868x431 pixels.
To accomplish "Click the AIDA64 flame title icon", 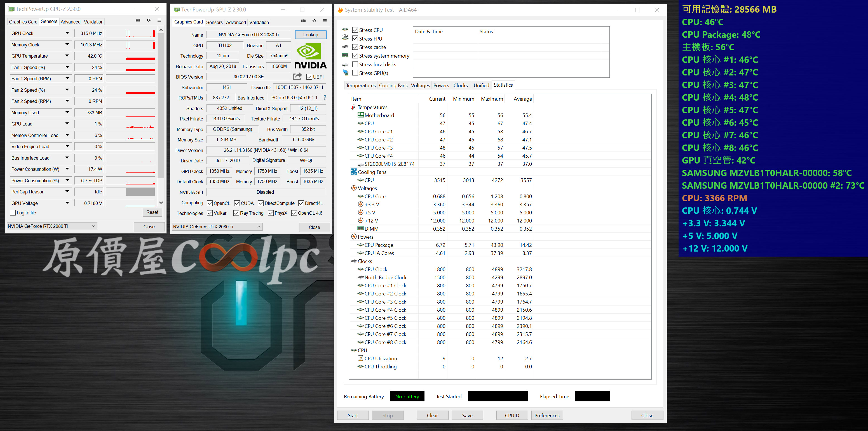I will pyautogui.click(x=340, y=10).
